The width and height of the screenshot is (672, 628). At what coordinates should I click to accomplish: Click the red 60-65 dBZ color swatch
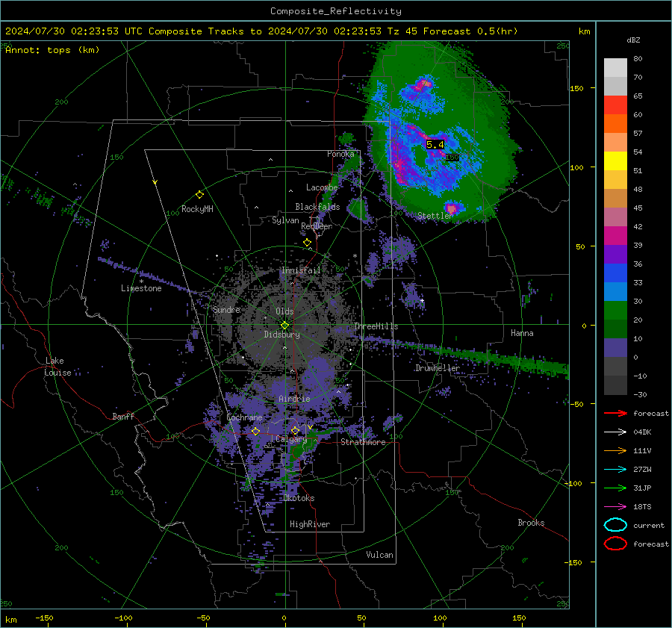[615, 105]
